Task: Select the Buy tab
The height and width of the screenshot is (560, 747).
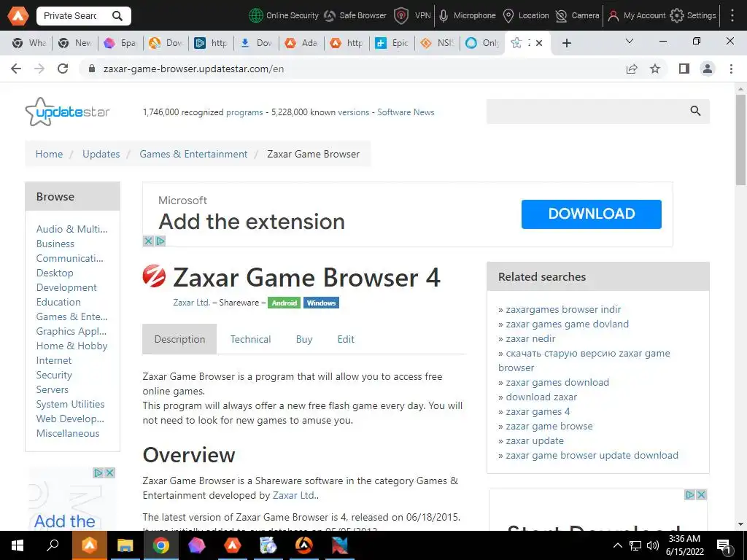Action: click(304, 339)
